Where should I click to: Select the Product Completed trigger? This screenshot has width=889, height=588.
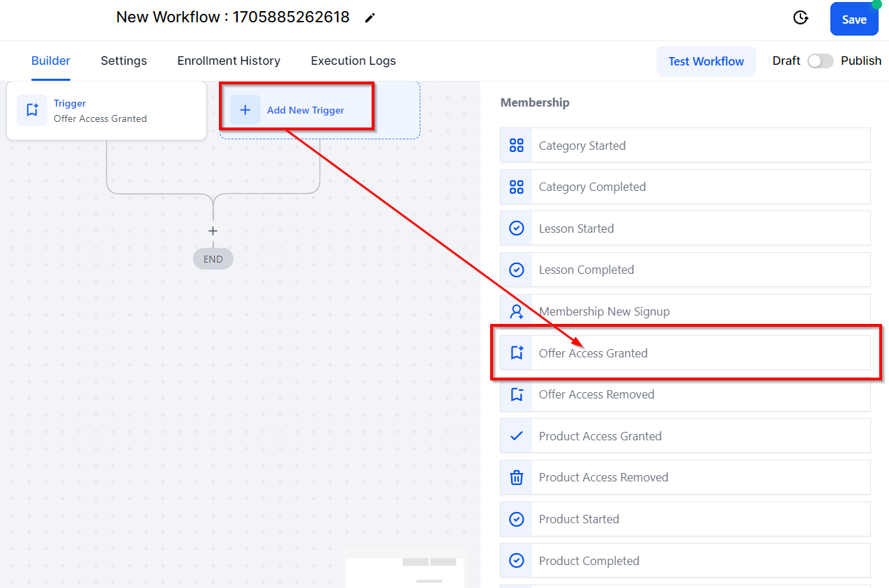click(685, 561)
